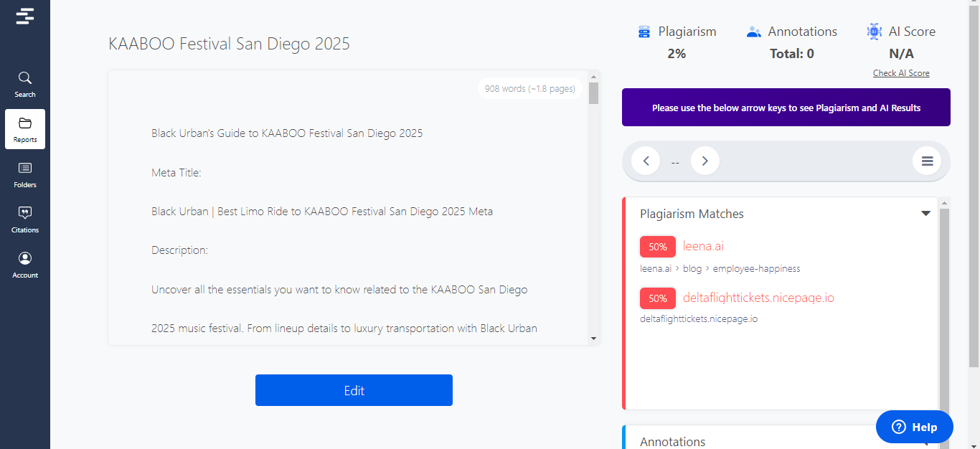980x449 pixels.
Task: Click the app logo icon in sidebar
Action: [25, 16]
